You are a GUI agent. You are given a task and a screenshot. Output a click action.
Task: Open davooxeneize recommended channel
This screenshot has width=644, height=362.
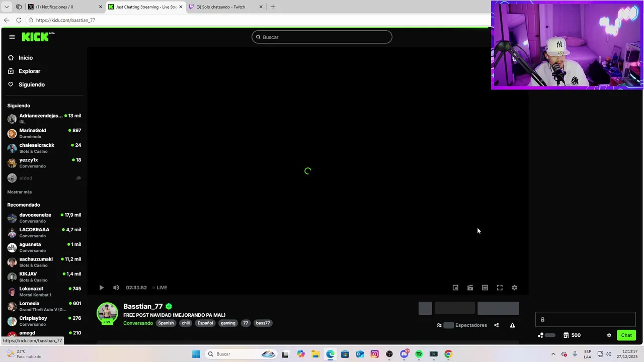pyautogui.click(x=44, y=218)
